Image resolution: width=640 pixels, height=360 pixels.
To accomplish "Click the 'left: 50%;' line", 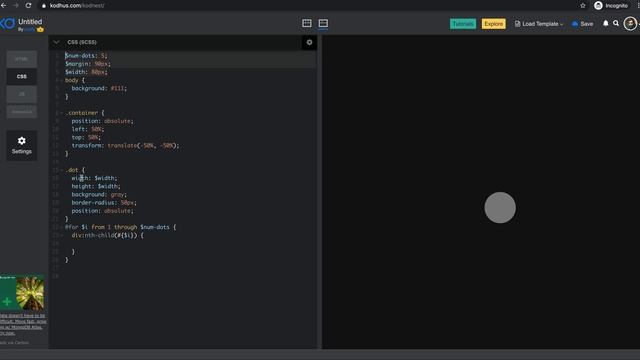I will pyautogui.click(x=88, y=129).
